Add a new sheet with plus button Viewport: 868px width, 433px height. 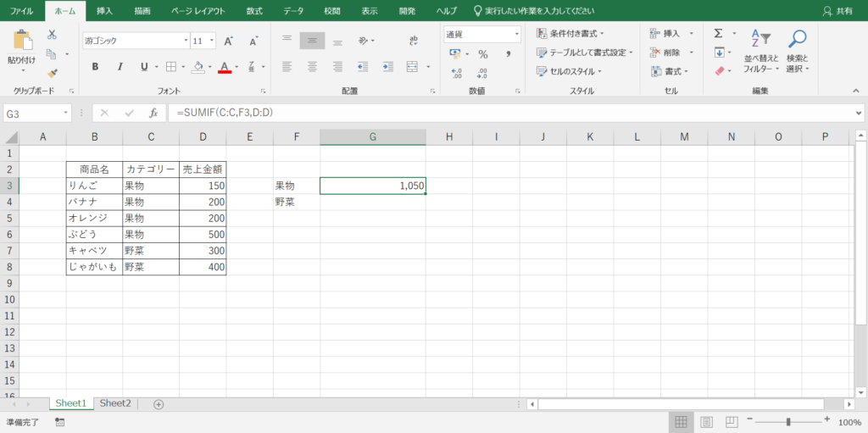159,404
